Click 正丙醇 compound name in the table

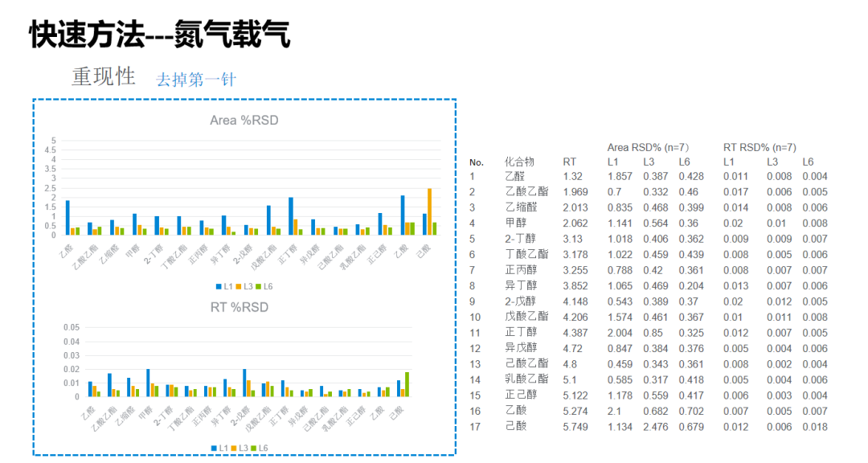521,270
